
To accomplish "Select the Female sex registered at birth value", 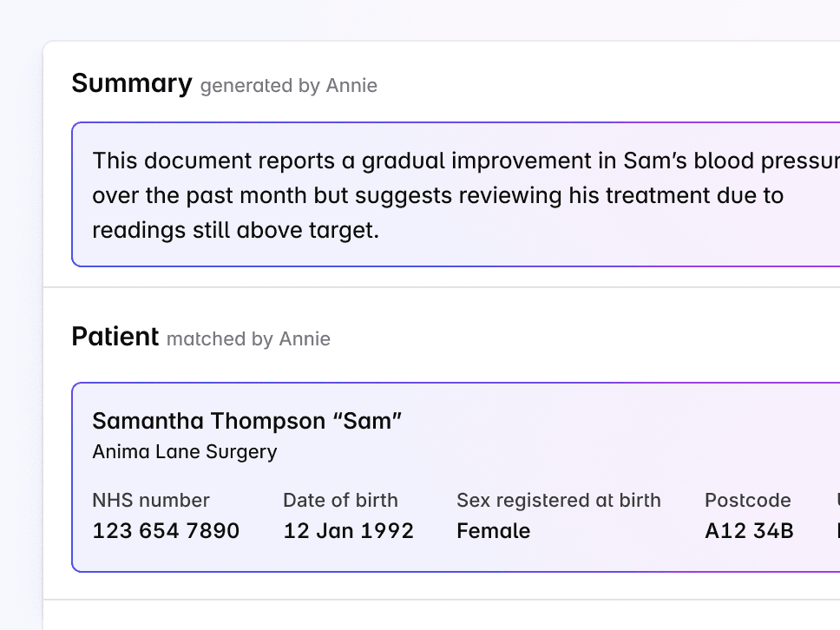I will (493, 530).
